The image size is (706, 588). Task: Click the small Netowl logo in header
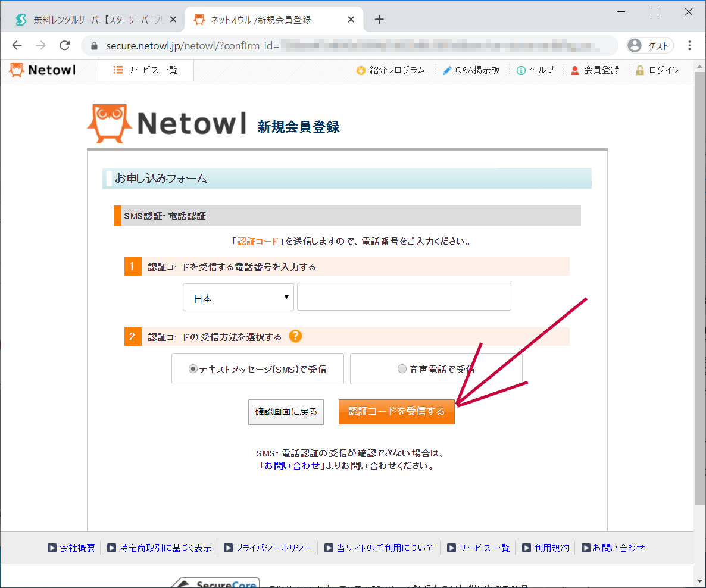click(42, 70)
